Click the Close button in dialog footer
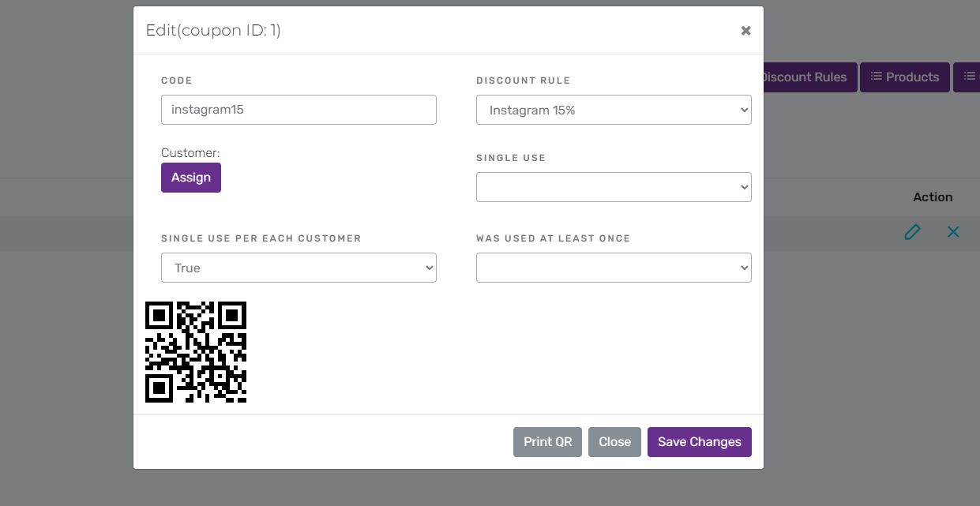Viewport: 980px width, 506px height. [x=614, y=442]
